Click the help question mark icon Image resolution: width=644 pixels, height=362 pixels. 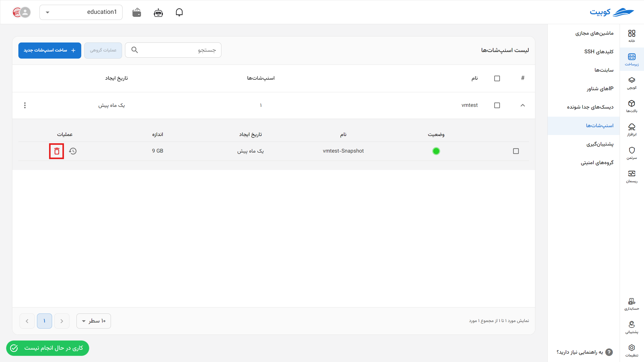click(609, 352)
